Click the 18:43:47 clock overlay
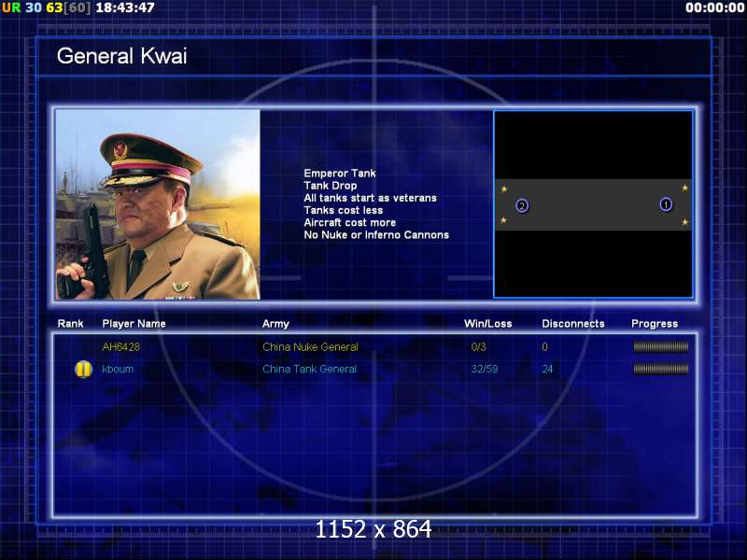Image resolution: width=747 pixels, height=560 pixels. (x=125, y=7)
